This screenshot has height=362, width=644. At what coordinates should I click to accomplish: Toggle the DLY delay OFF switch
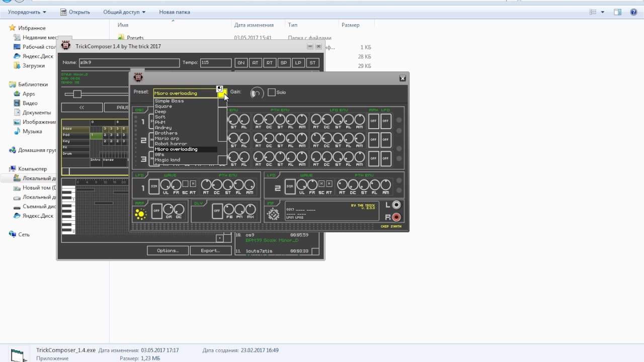coord(217,211)
